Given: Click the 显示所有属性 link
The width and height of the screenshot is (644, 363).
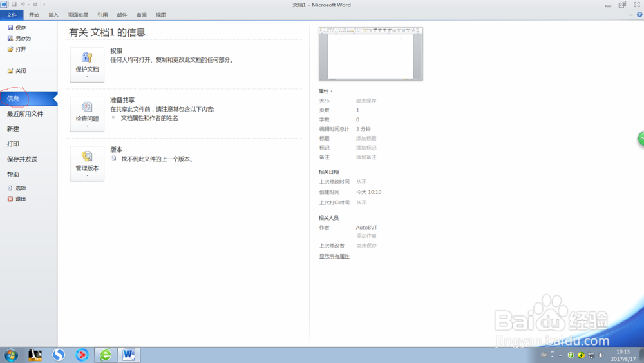Looking at the screenshot, I should [x=334, y=257].
